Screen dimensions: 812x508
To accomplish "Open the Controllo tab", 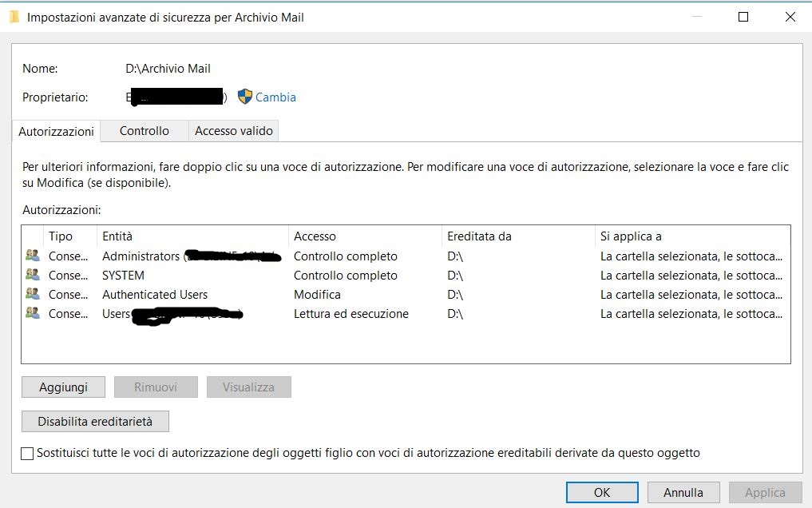I will point(145,131).
